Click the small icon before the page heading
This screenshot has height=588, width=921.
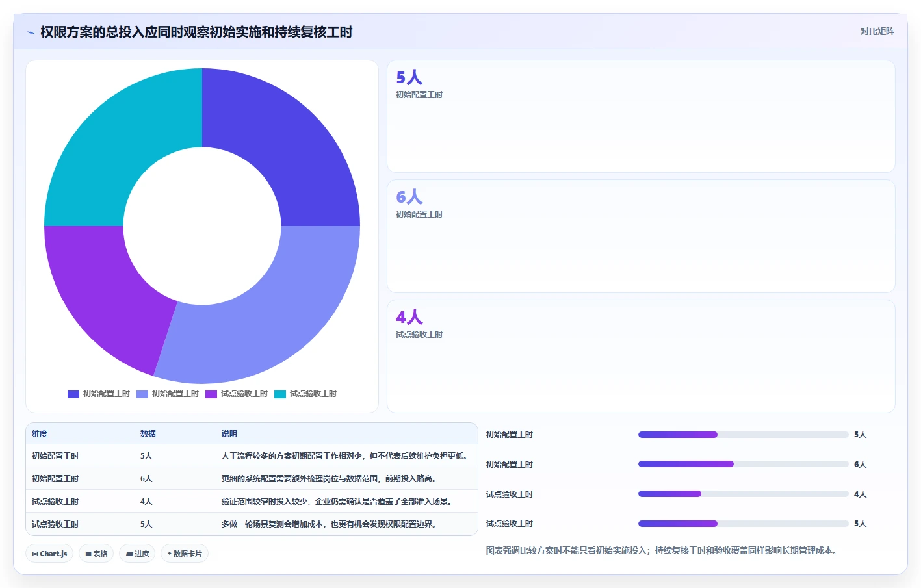31,32
